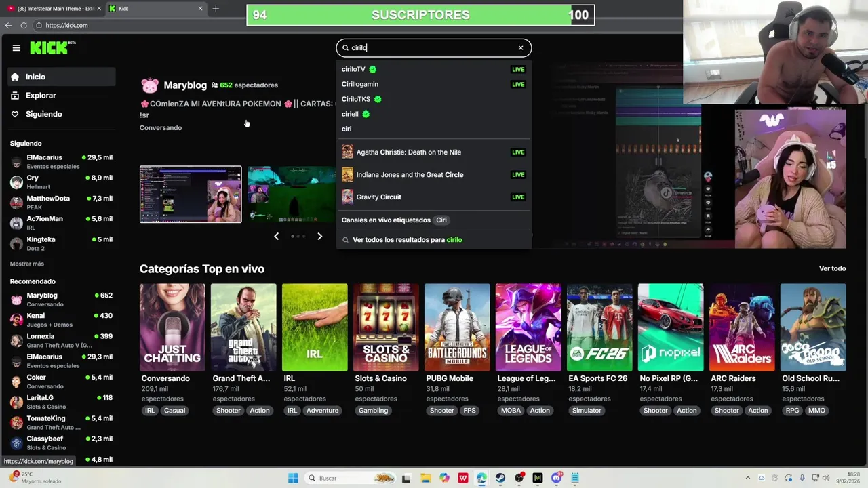Open File Explorer from taskbar
Viewport: 868px width, 488px height.
coord(425,478)
